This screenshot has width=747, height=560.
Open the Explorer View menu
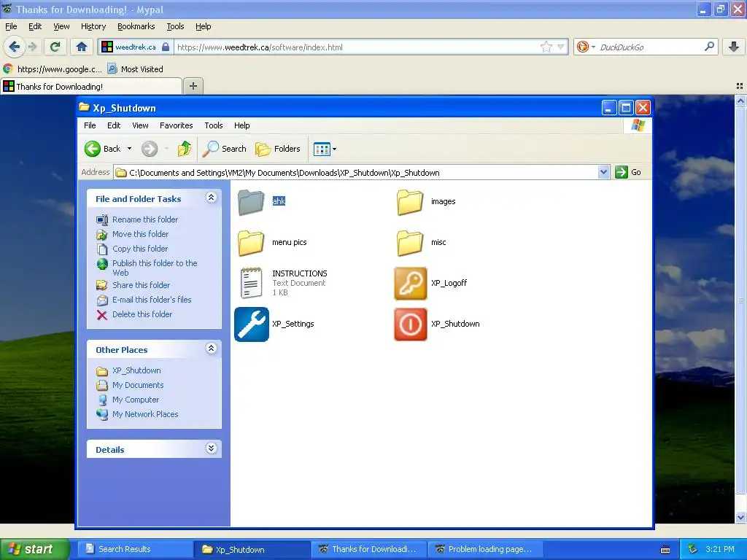tap(140, 125)
